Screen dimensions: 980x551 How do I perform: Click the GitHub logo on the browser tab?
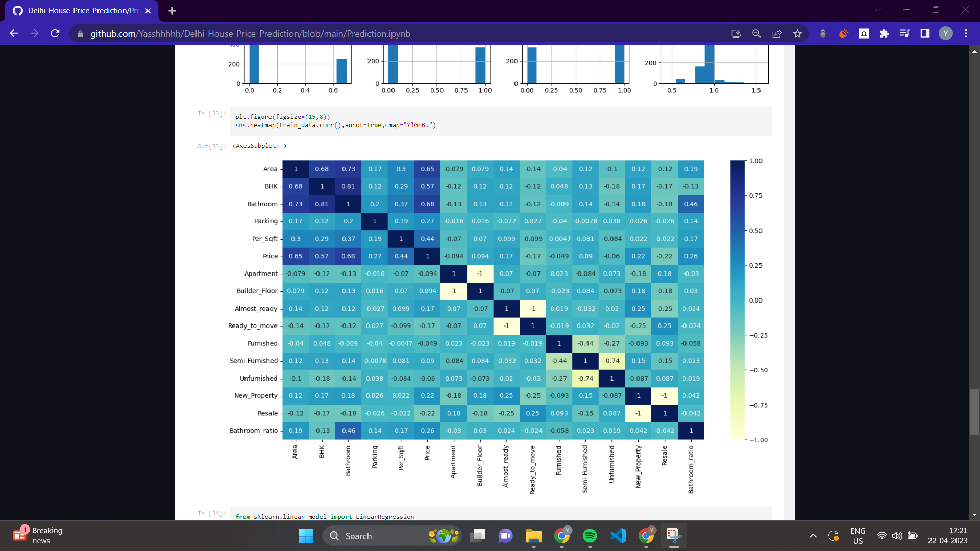[17, 11]
